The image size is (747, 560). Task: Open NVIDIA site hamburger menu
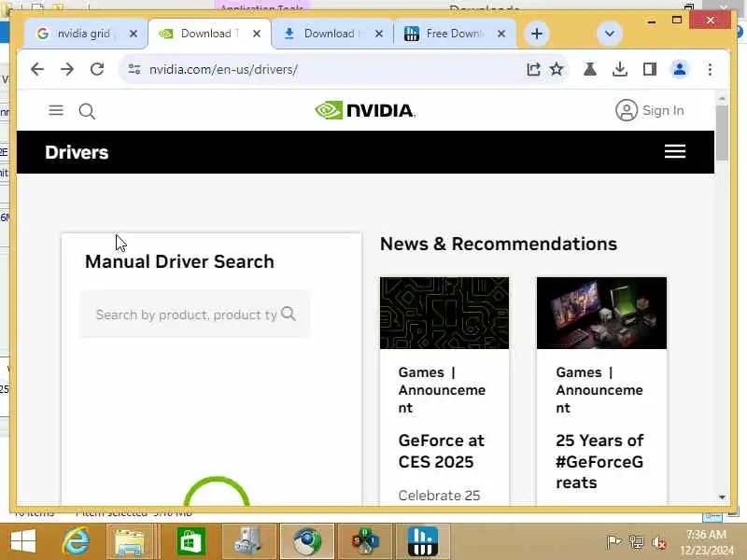[x=56, y=110]
